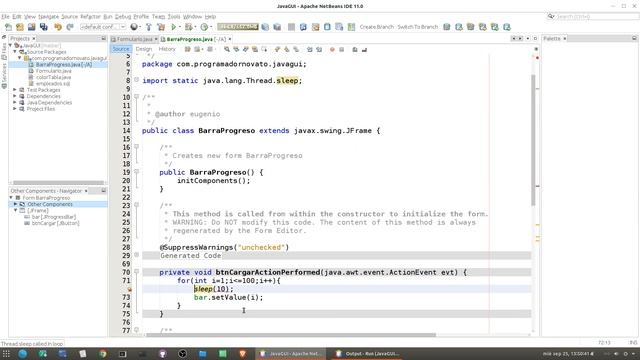Switch to the Formulario.java tab
Screen dimensions: 640x360
[x=134, y=39]
